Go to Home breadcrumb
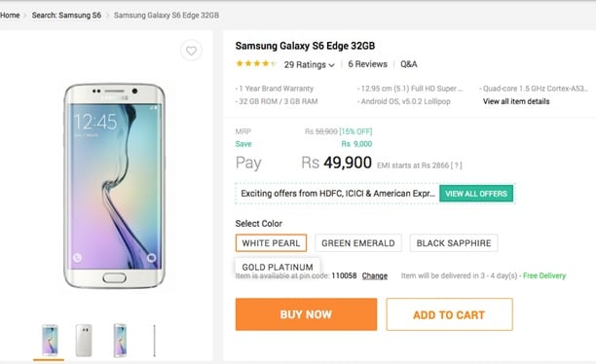The image size is (596, 364). 10,16
